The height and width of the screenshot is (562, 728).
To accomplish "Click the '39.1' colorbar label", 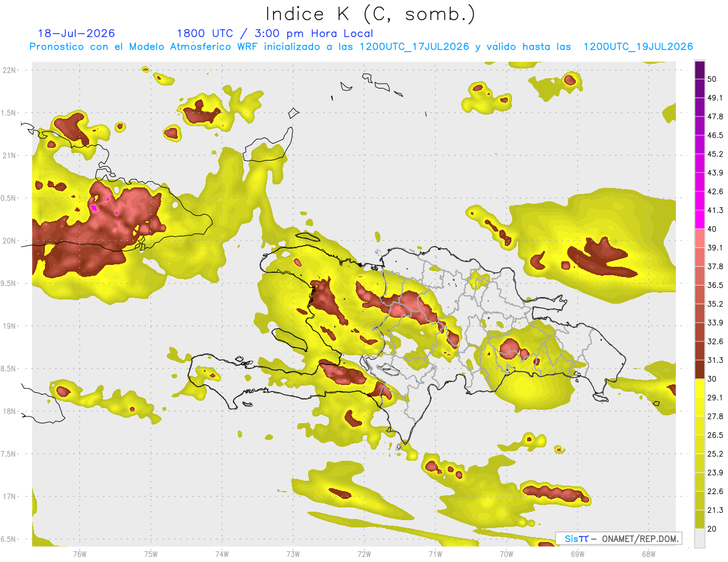I will [x=715, y=248].
